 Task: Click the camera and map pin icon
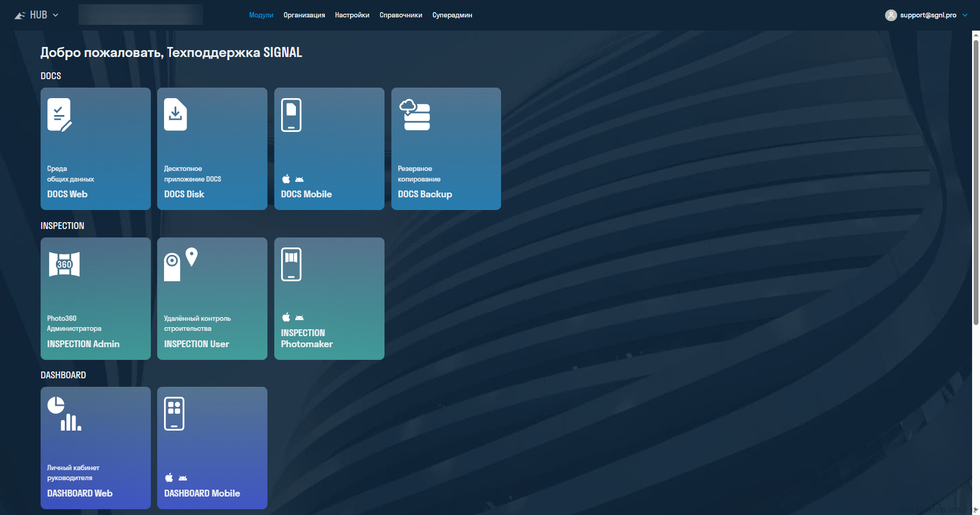[181, 264]
